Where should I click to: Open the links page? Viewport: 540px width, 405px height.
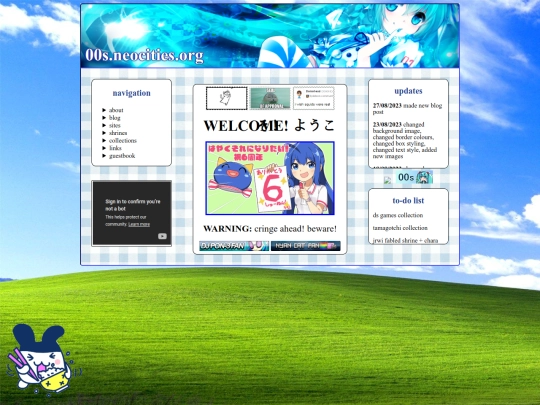(x=115, y=148)
